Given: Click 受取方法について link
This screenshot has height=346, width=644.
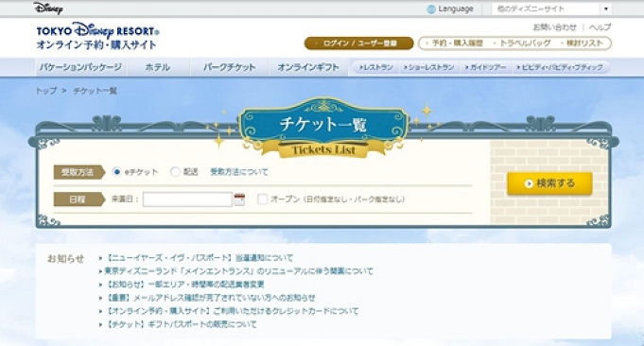Looking at the screenshot, I should [x=239, y=172].
